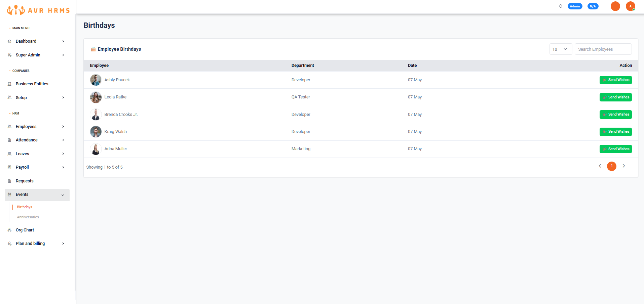Screen dimensions: 644x304
Task: Open the Requests menu item
Action: click(37, 181)
